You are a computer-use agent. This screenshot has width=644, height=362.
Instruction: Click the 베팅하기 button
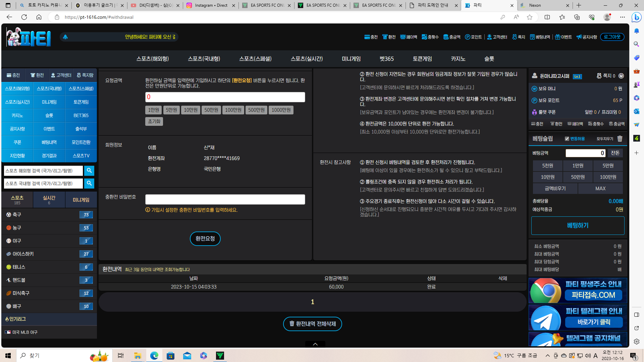point(577,225)
